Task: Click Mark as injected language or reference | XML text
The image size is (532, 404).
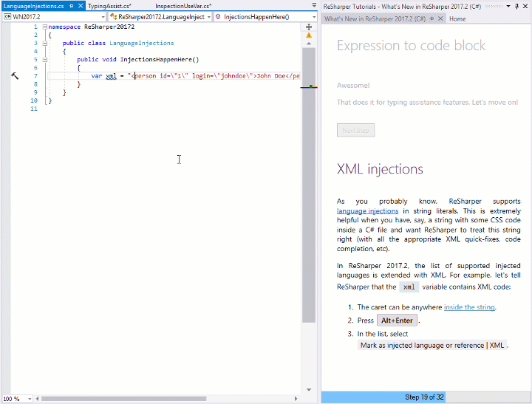Action: 432,346
